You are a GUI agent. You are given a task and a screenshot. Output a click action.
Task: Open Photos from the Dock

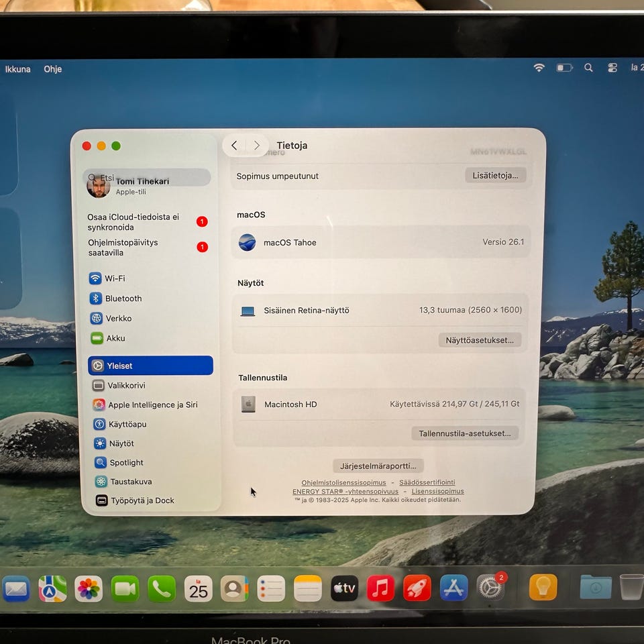point(89,589)
